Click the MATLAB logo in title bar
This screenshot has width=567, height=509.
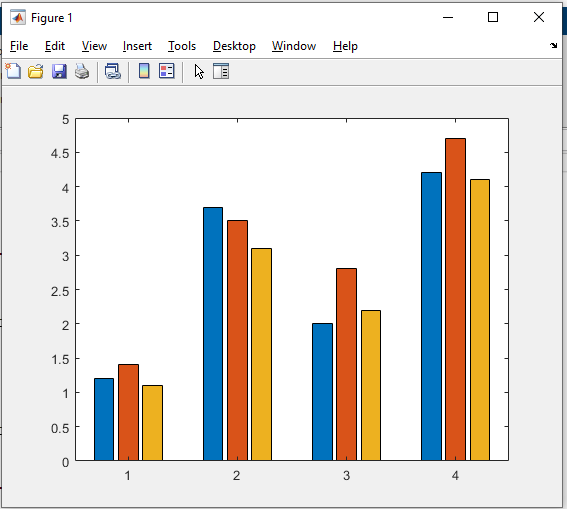(x=18, y=17)
